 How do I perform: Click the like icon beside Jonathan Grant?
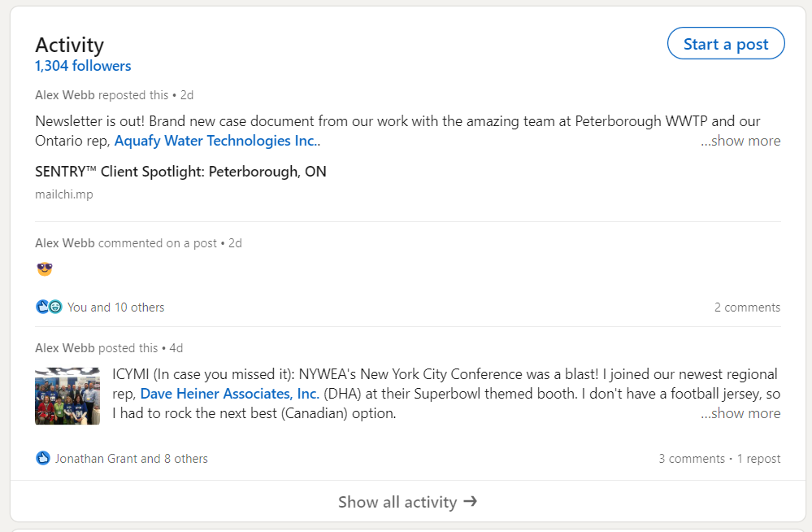[43, 458]
